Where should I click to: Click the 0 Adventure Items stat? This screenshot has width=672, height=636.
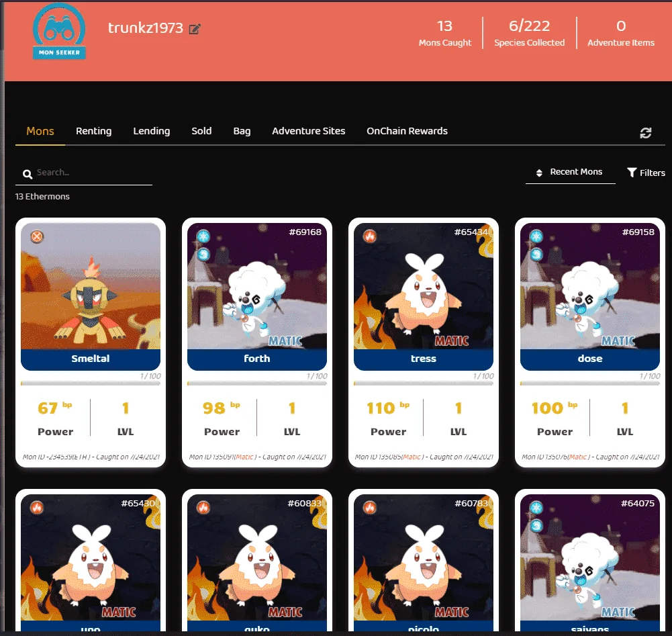(621, 33)
